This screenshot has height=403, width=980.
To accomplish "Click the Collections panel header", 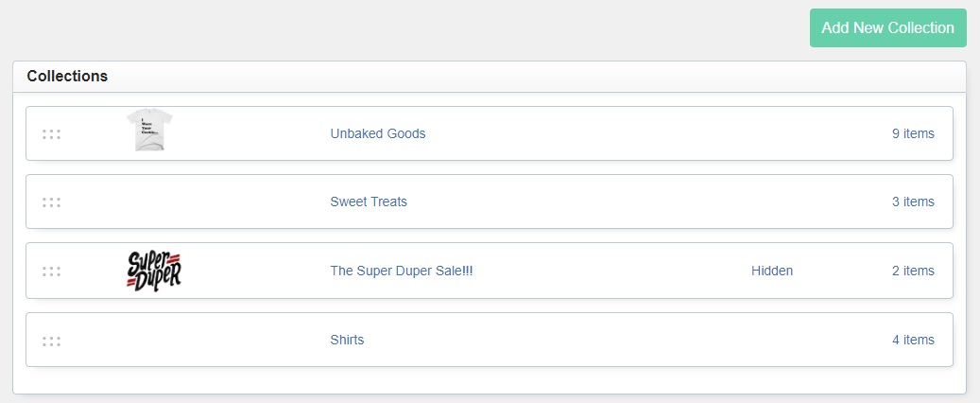I will click(490, 77).
